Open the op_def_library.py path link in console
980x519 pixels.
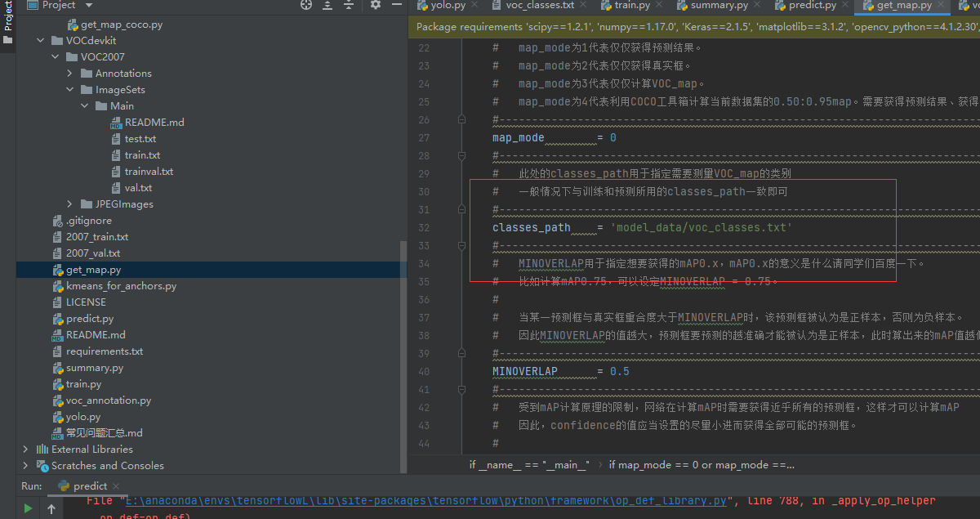pos(427,500)
